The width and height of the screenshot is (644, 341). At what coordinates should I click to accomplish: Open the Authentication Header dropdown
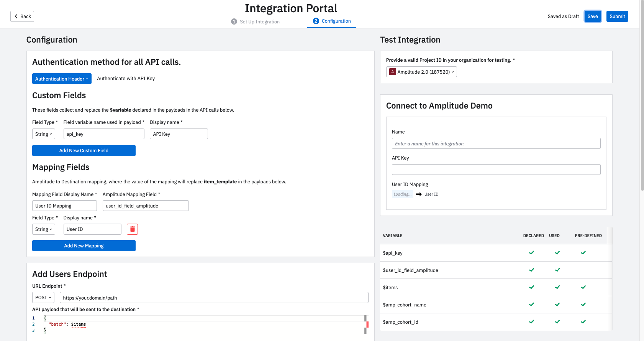[x=62, y=79]
